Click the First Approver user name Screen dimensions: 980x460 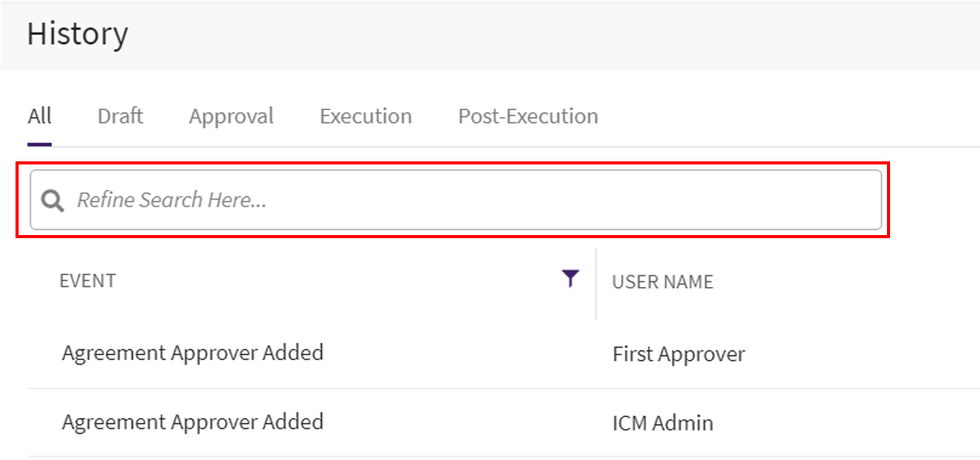[x=678, y=355]
